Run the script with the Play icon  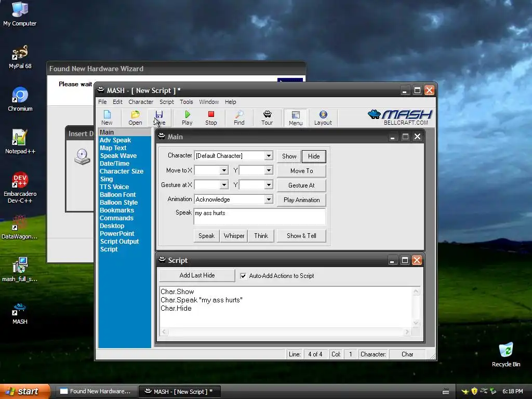pyautogui.click(x=187, y=118)
